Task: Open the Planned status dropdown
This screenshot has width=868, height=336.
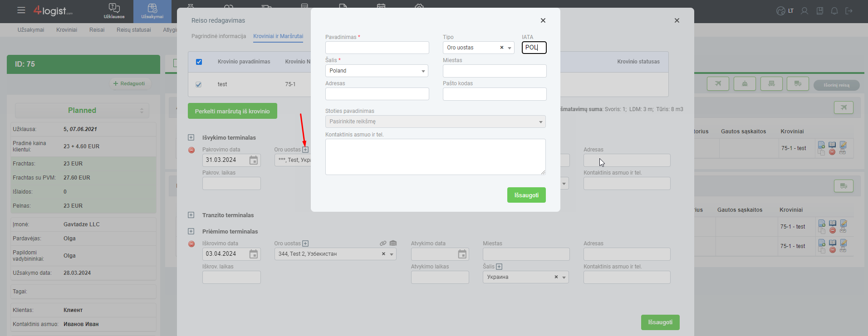Action: pos(82,111)
